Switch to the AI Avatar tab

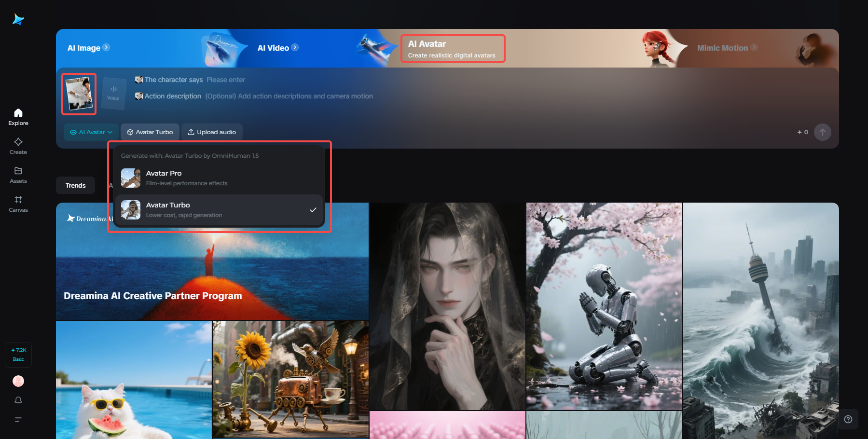(x=452, y=48)
